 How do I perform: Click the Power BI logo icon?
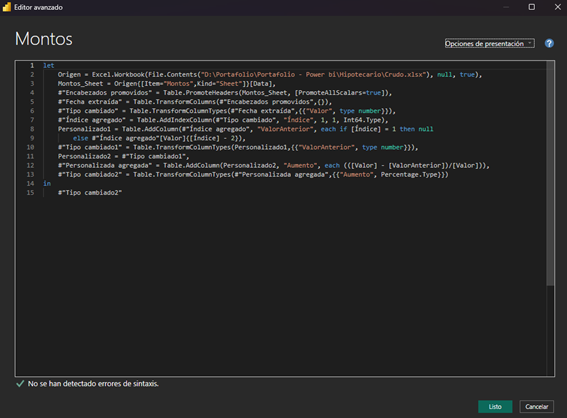pos(7,7)
